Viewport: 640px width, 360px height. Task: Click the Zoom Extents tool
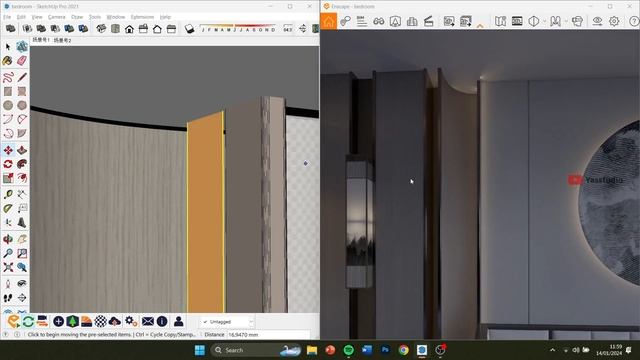coord(8,267)
